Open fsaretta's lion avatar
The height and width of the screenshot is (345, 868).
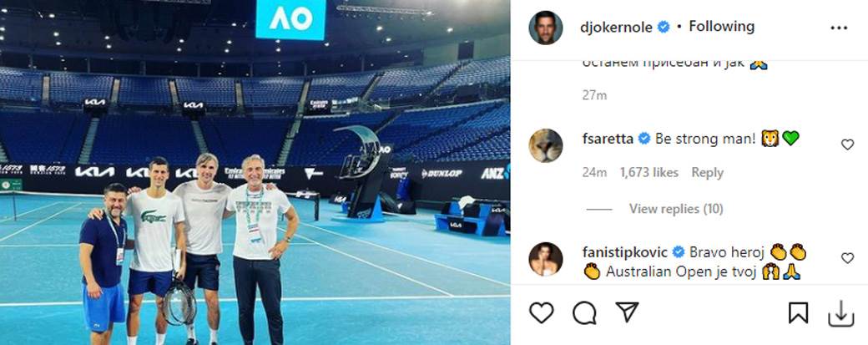[x=546, y=145]
